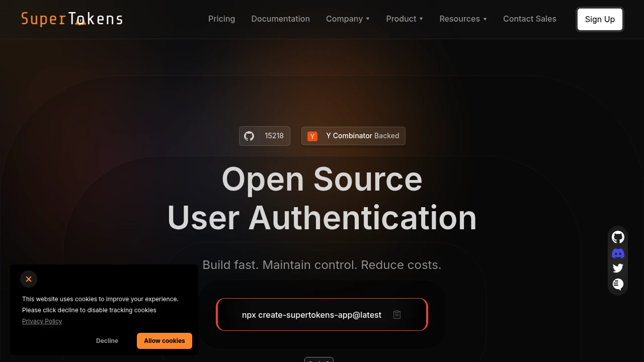Close the cookie banner with orange X

(x=29, y=279)
